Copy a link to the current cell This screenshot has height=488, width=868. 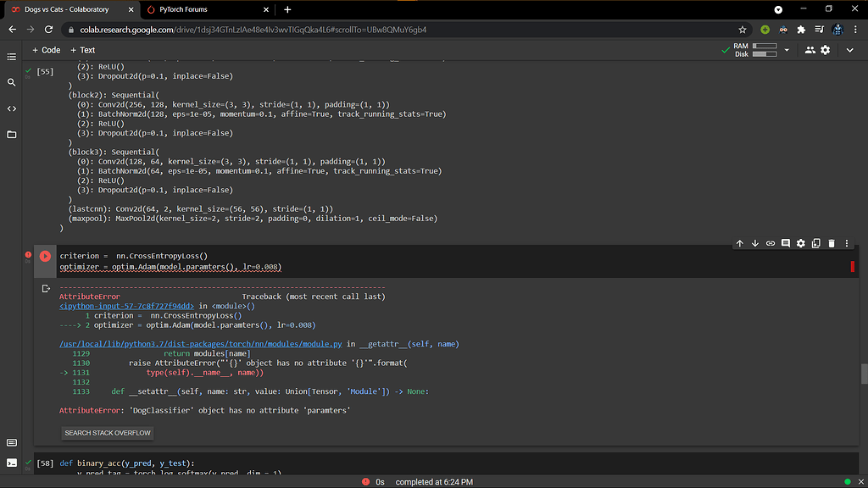771,243
